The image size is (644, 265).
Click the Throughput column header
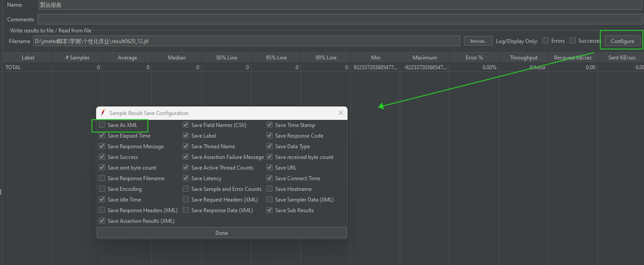(x=523, y=58)
